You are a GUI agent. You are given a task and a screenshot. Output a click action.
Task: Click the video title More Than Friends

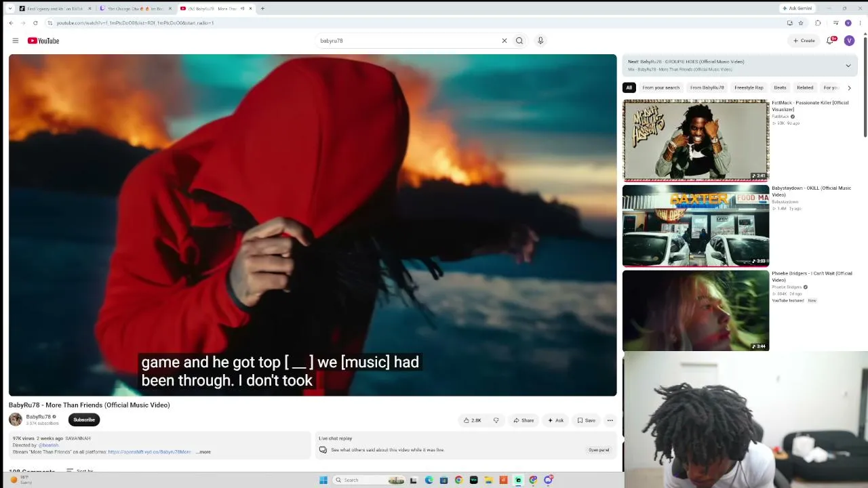click(89, 405)
